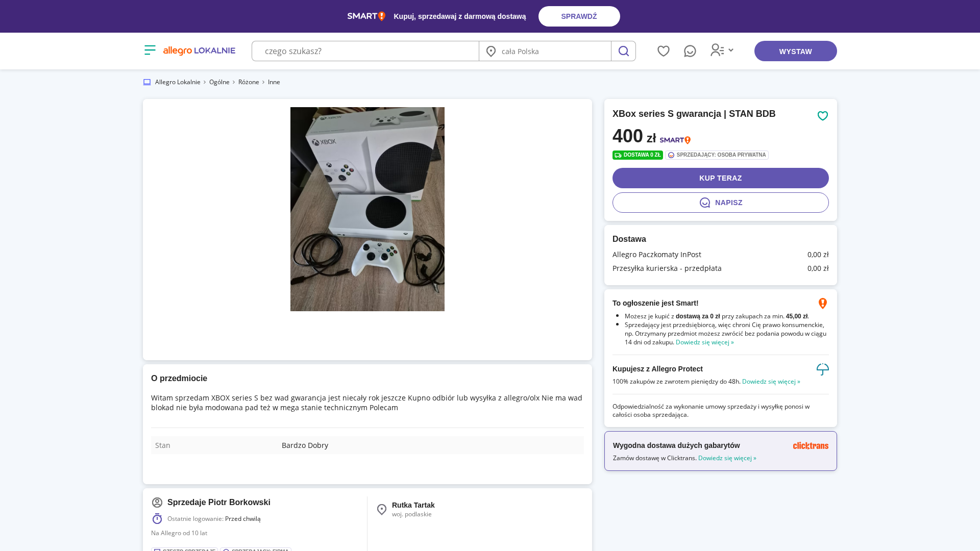
Task: Click the SMART badge next to the price
Action: 674,140
